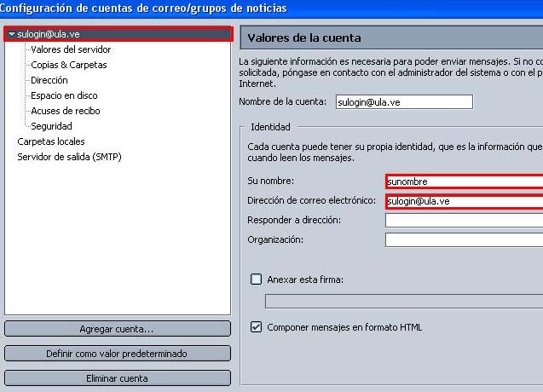
Task: Open Copias & Carpetas settings
Action: [x=69, y=65]
